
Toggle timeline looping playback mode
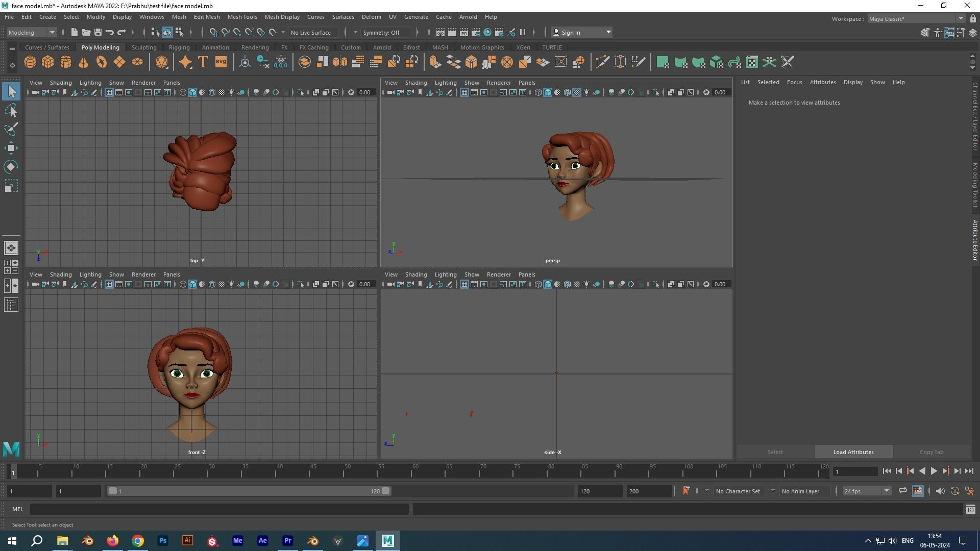coord(903,491)
